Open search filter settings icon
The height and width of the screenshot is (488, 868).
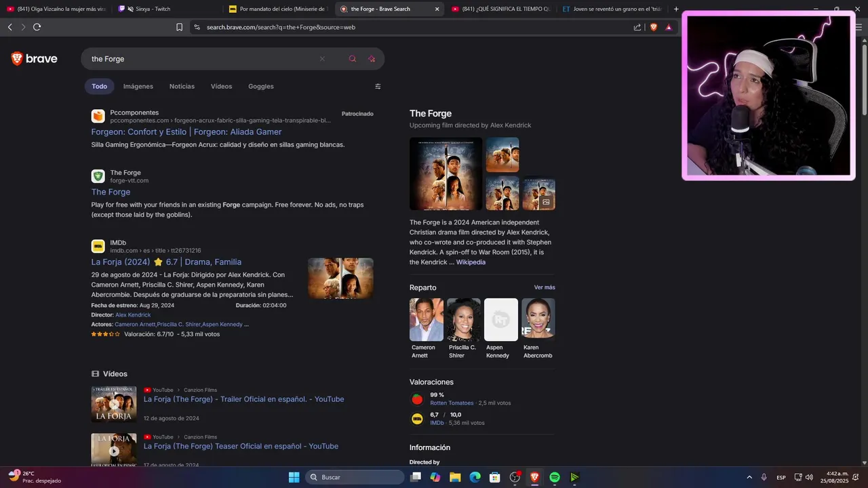[378, 86]
